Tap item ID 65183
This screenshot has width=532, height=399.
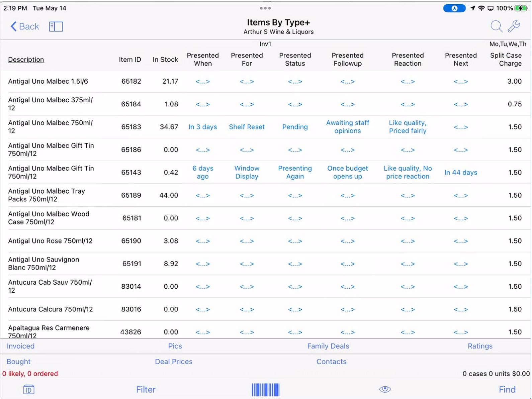[131, 127]
